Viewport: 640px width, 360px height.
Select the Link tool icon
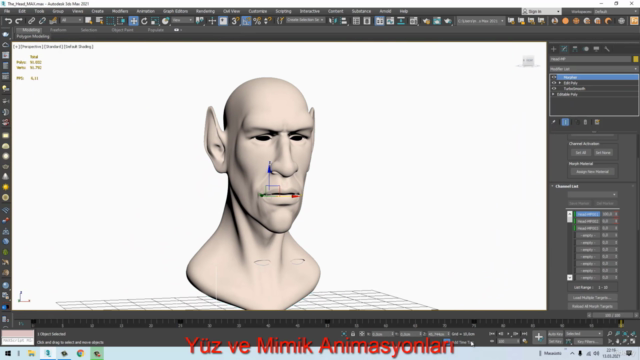31,21
